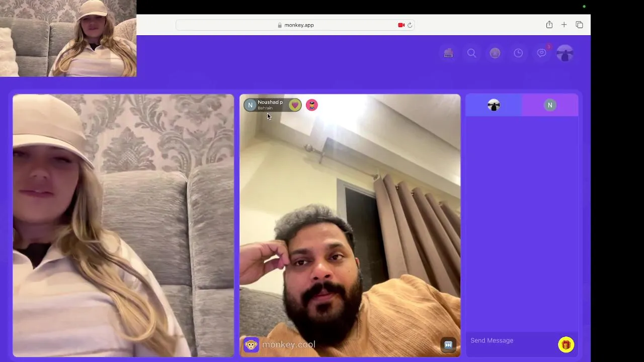Click Noushad p name label
The width and height of the screenshot is (644, 362).
(270, 102)
